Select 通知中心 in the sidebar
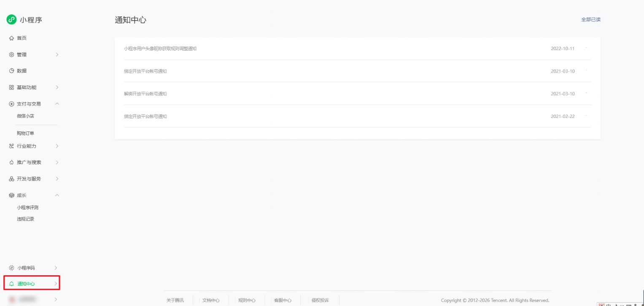 (x=26, y=284)
